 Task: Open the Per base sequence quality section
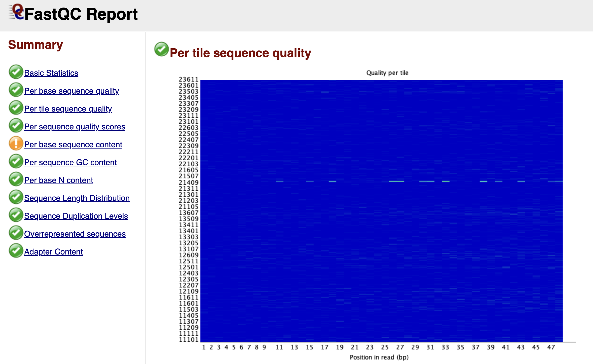[x=72, y=91]
